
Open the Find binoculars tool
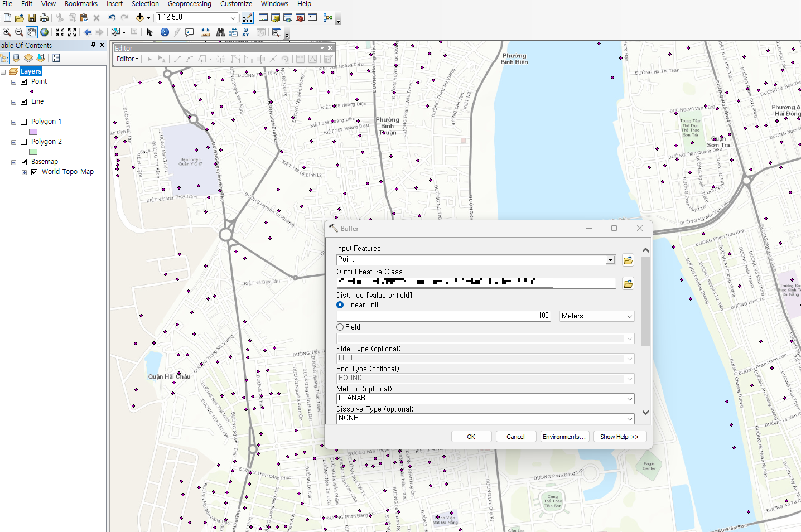coord(220,32)
